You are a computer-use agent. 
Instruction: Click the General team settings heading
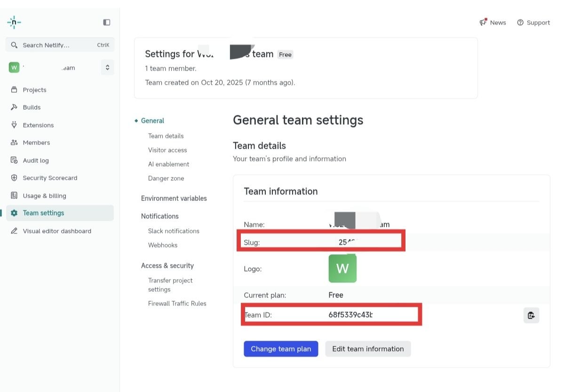(298, 120)
